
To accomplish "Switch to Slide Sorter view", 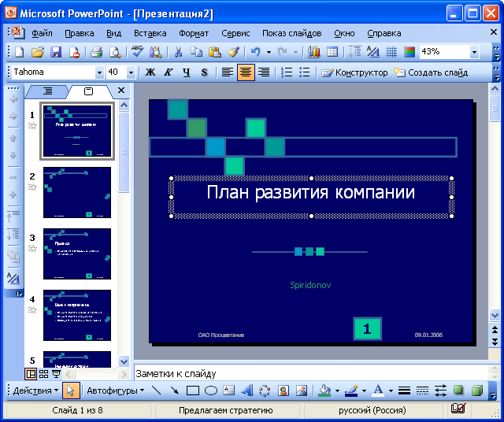I will coord(43,374).
